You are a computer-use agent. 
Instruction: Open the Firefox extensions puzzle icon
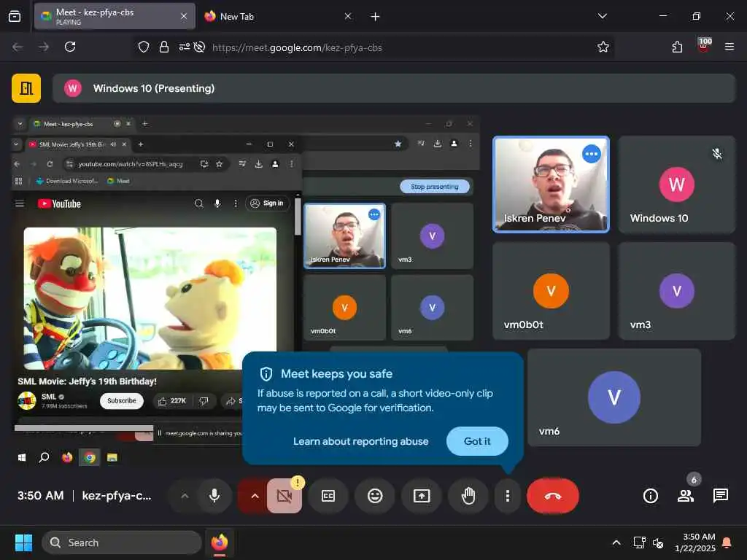click(677, 47)
